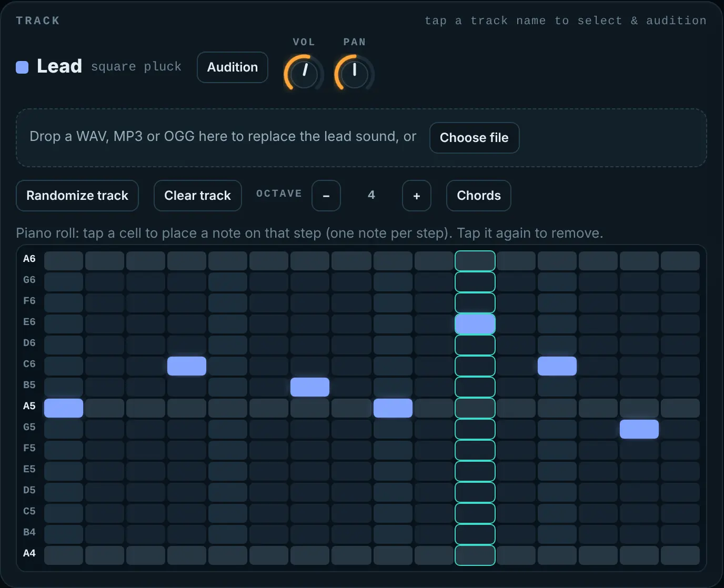Remove the C6 note on the thirteenth step
This screenshot has width=724, height=588.
(x=557, y=366)
